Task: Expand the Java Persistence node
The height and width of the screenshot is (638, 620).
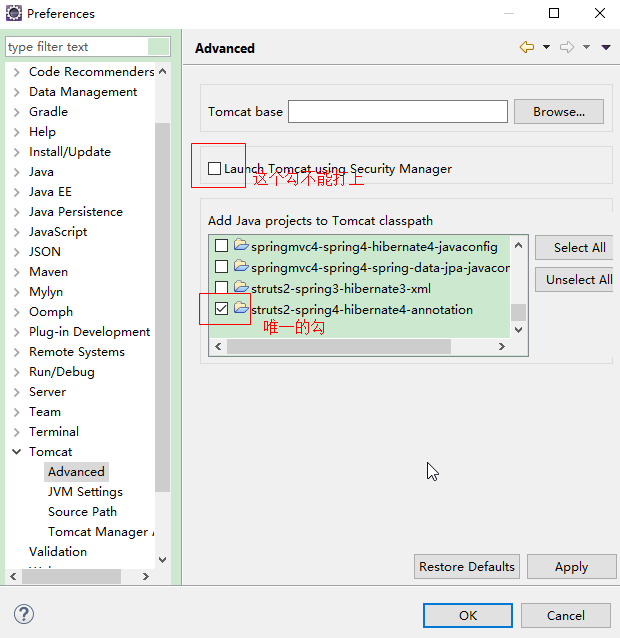Action: 16,212
